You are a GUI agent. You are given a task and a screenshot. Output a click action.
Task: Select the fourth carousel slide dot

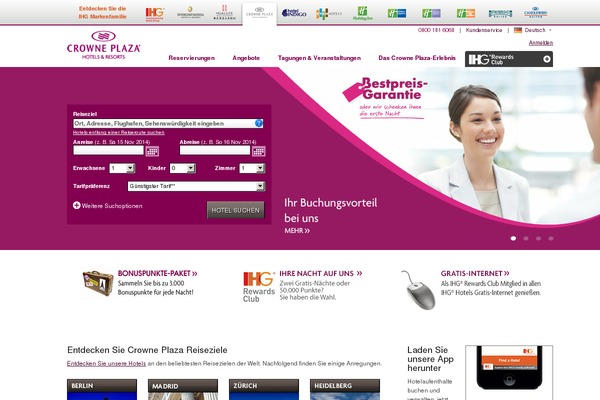tap(551, 238)
